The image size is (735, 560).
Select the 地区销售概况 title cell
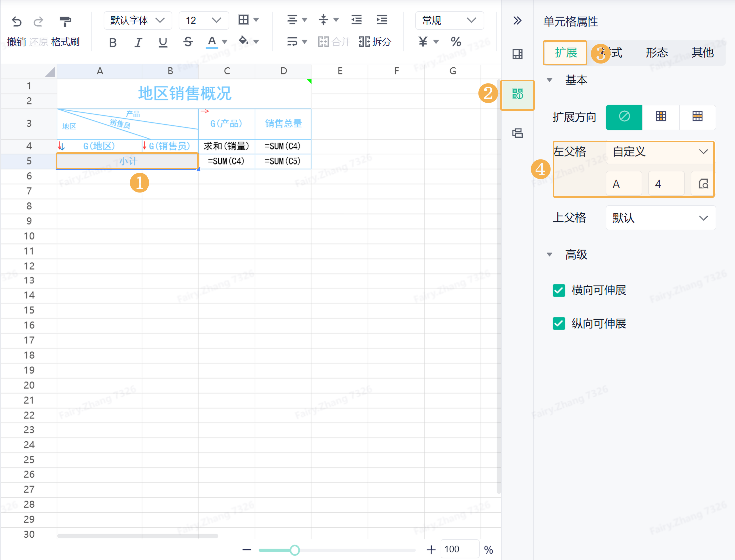coord(184,94)
